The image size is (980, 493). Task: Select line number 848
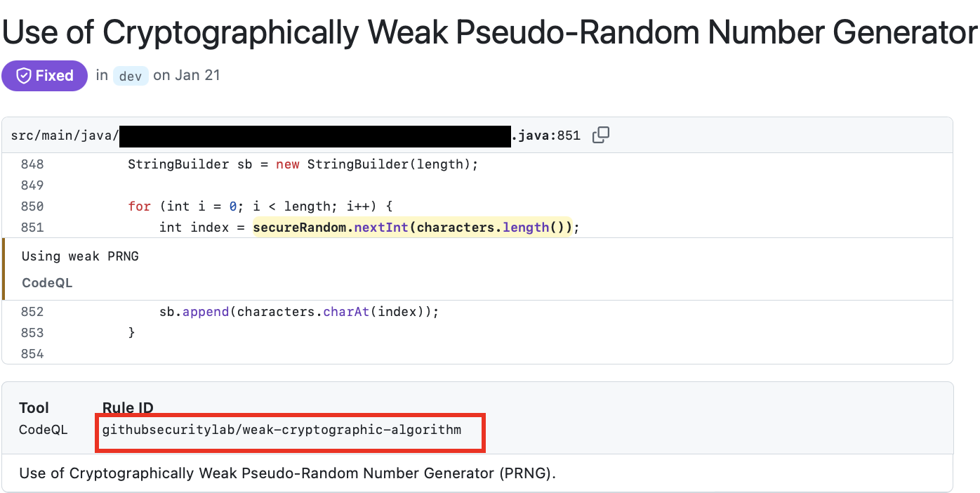(x=32, y=164)
